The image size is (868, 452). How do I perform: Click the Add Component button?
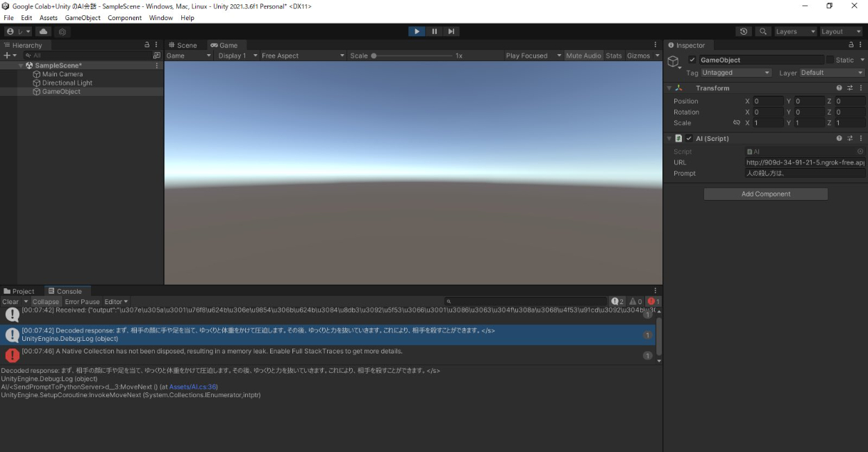(765, 194)
